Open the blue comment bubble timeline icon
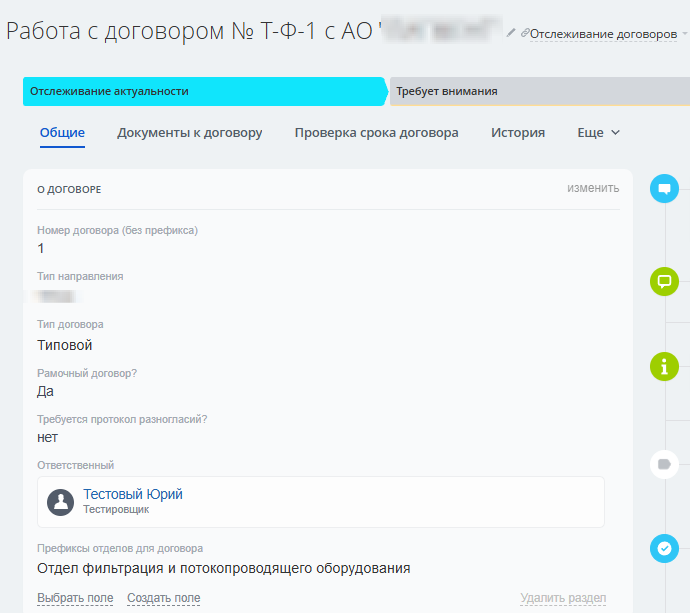Viewport: 690px width, 613px height. pyautogui.click(x=664, y=189)
